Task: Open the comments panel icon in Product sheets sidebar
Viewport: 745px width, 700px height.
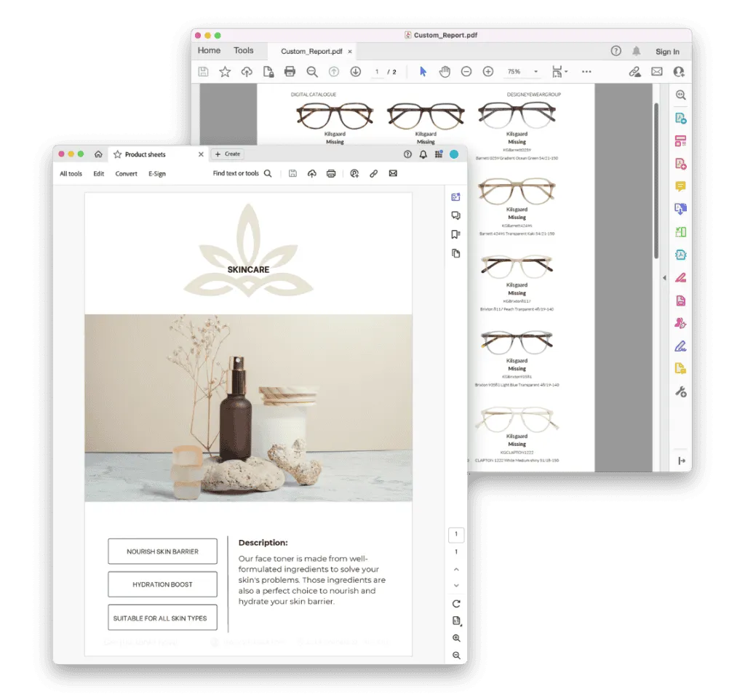Action: (x=455, y=216)
